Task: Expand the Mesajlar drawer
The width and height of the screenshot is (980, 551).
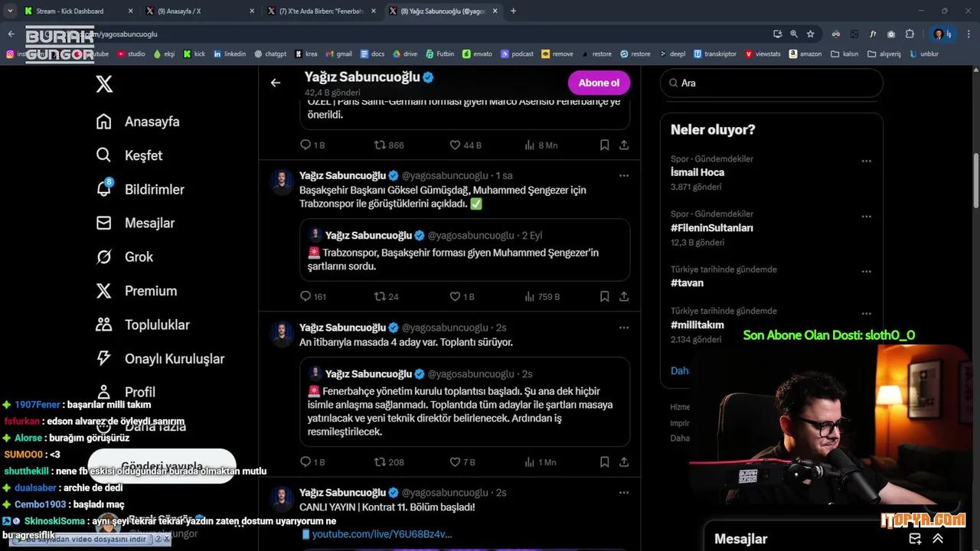Action: click(938, 539)
